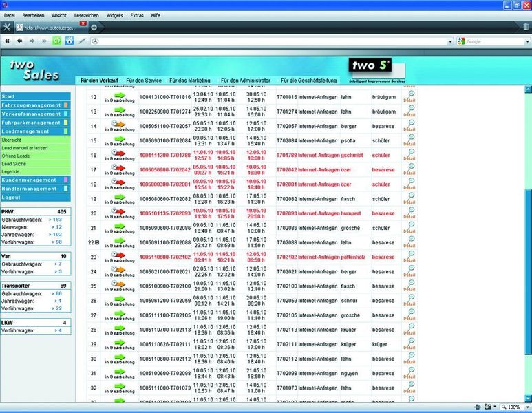The width and height of the screenshot is (532, 413).
Task: Open the Datei menu
Action: point(10,16)
